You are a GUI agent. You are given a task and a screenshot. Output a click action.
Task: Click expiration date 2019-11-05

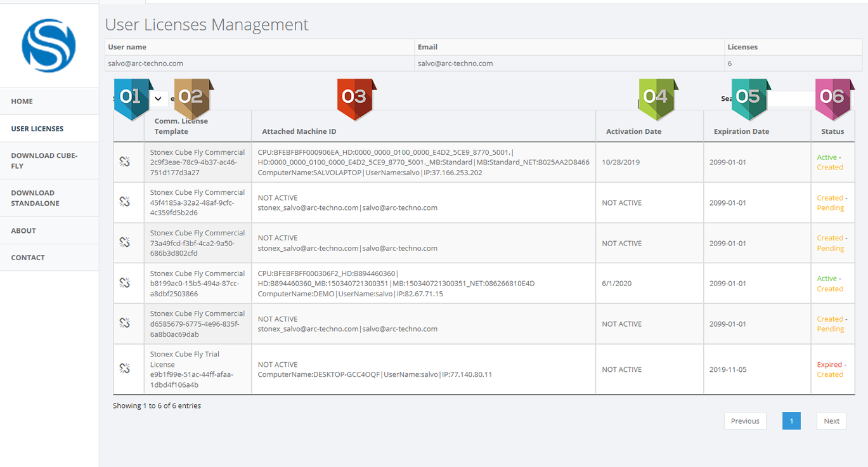pos(728,369)
